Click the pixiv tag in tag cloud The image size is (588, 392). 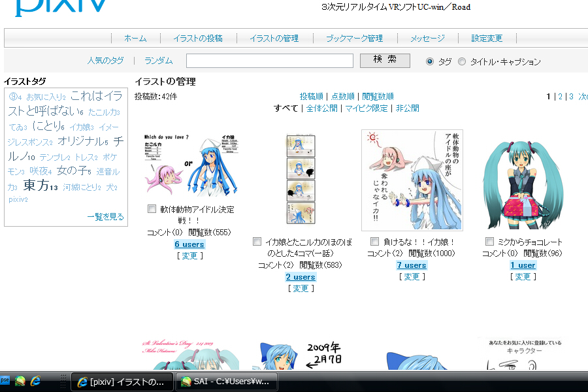(x=18, y=199)
